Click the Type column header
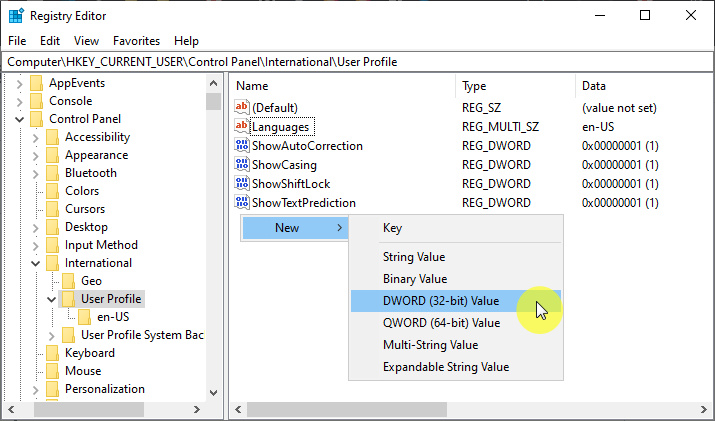 pyautogui.click(x=515, y=86)
